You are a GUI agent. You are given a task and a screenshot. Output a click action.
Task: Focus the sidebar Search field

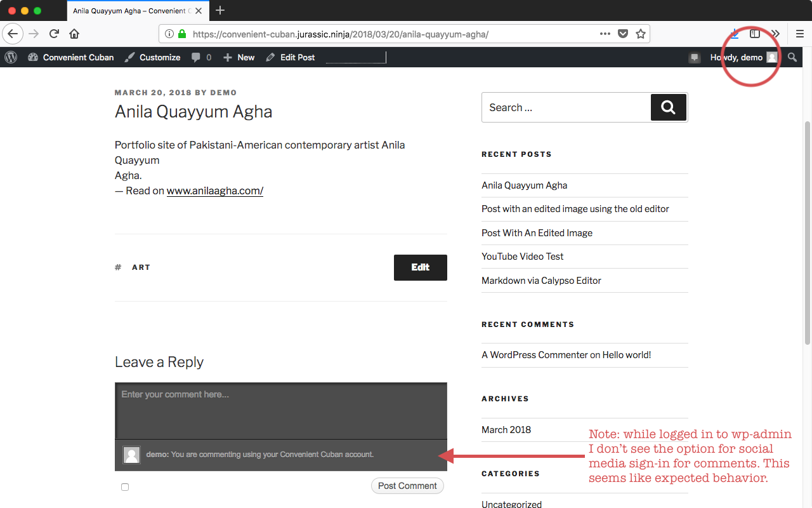point(566,107)
